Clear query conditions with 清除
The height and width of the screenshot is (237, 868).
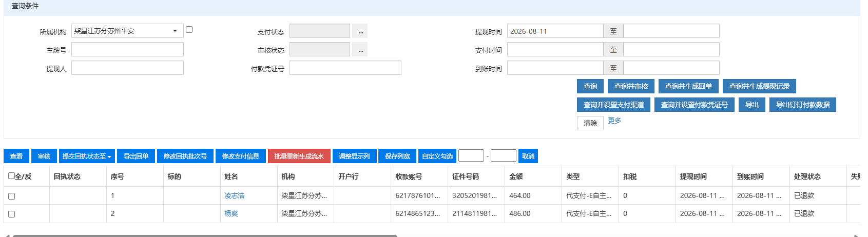[590, 123]
